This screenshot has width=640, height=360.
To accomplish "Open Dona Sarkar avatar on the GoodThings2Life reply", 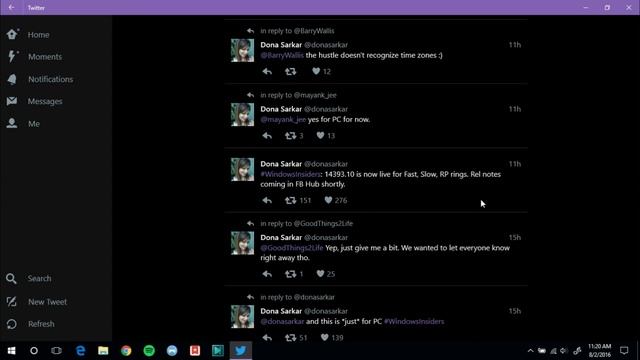I will (x=242, y=243).
